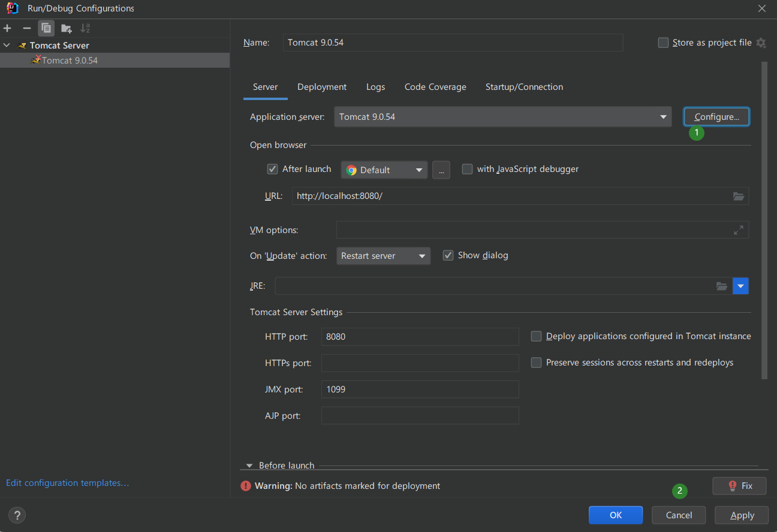Enable with JavaScript debugger checkbox
Image resolution: width=777 pixels, height=532 pixels.
click(x=467, y=170)
